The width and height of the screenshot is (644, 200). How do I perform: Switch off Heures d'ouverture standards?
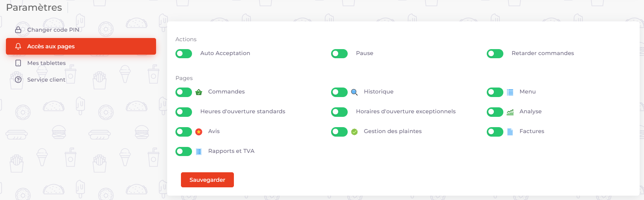coord(184,112)
